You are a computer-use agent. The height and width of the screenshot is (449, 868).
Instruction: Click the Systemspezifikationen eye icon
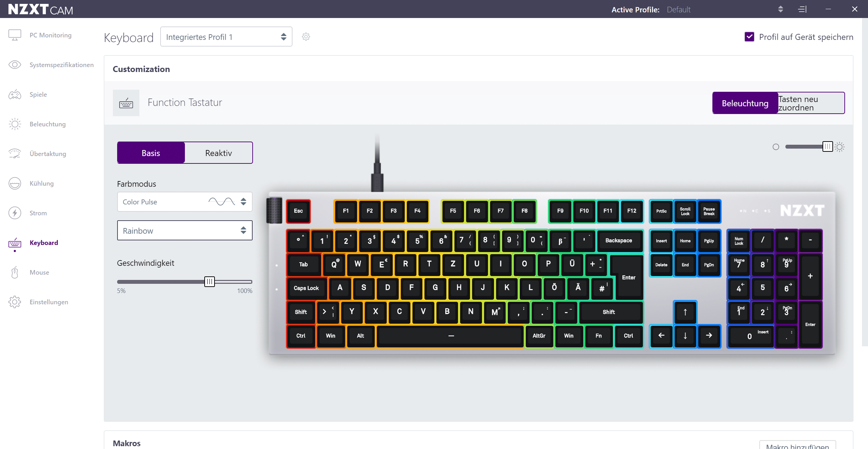[x=15, y=65]
